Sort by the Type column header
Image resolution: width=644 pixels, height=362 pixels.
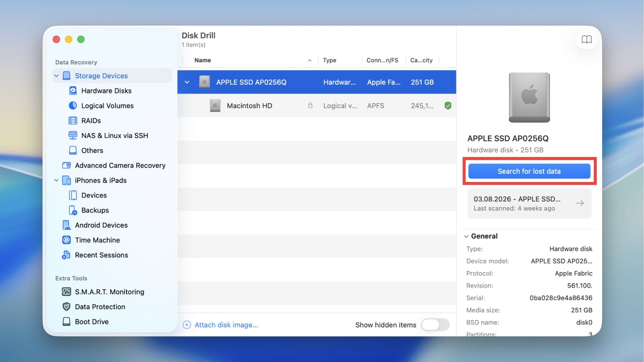pos(329,60)
